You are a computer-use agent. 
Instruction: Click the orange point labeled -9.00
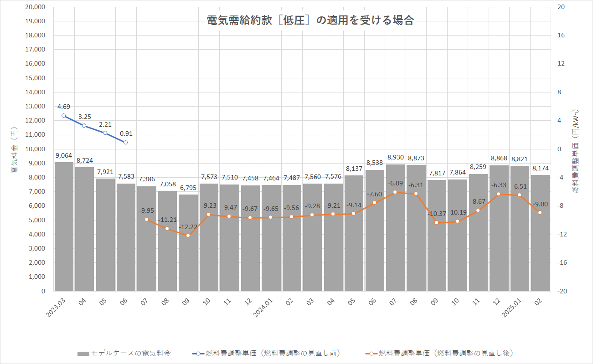540,213
